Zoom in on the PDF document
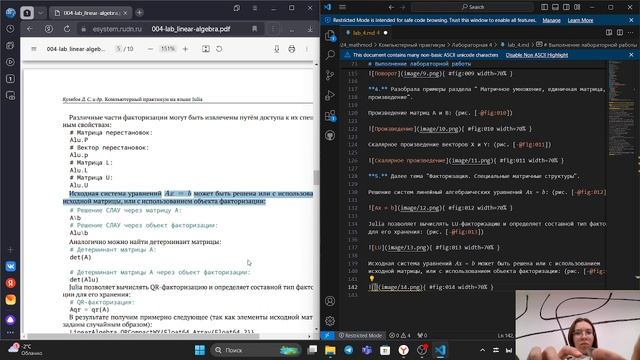The image size is (640, 360). (x=185, y=49)
